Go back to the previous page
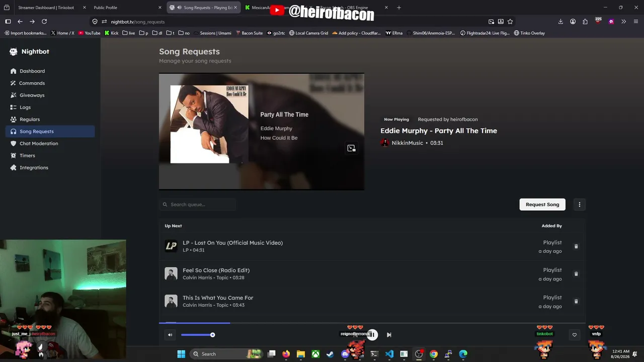Viewport: 644px width, 362px height. coord(20,22)
